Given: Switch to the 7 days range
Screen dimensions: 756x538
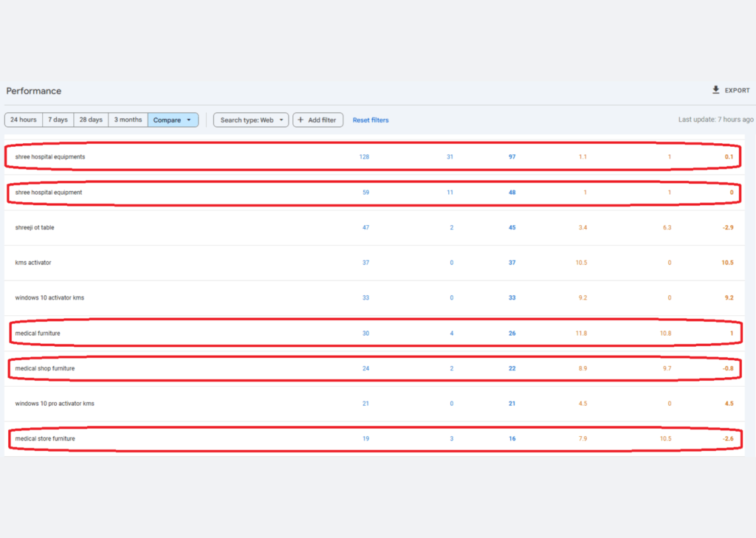Looking at the screenshot, I should (x=58, y=120).
